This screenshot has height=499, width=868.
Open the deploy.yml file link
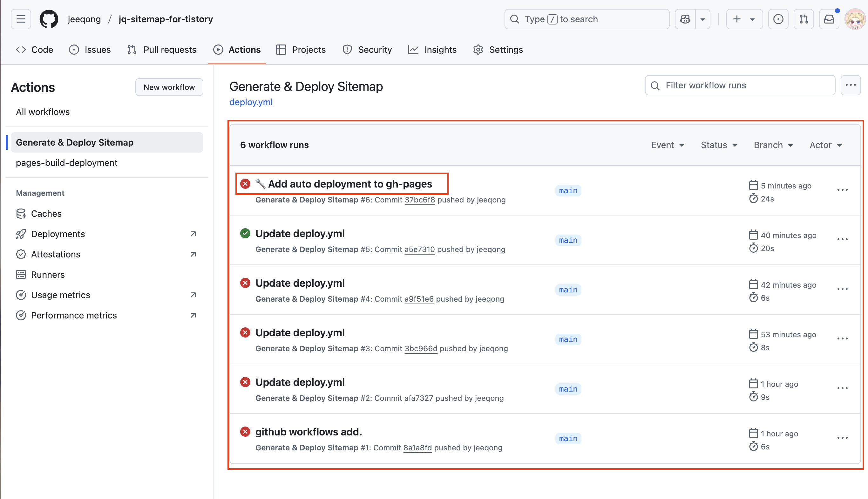[251, 102]
